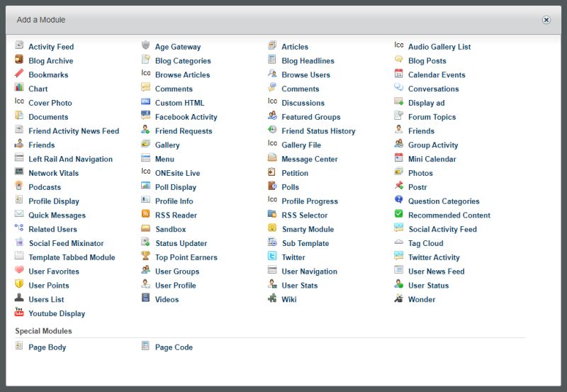Choose Friend Status History link
This screenshot has height=392, width=567.
(318, 131)
